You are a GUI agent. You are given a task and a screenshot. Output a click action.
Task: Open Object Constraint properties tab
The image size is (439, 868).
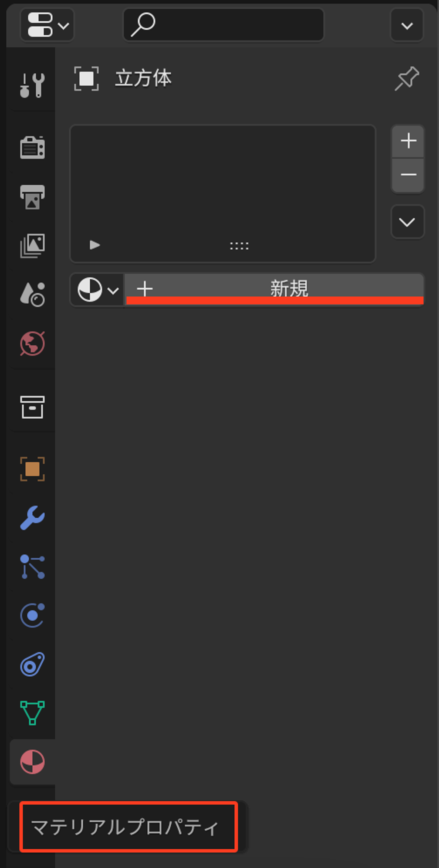coord(32,664)
